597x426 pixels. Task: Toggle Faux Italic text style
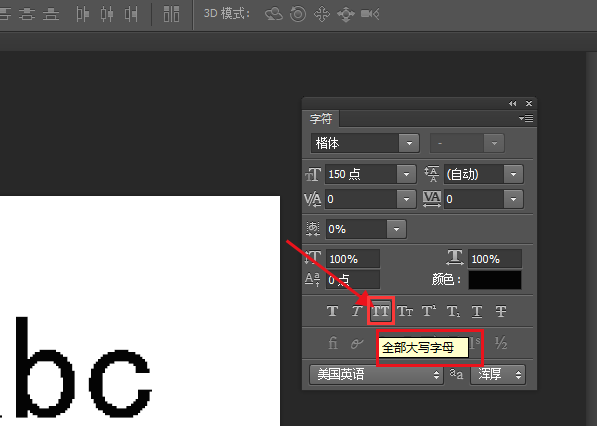[x=356, y=311]
